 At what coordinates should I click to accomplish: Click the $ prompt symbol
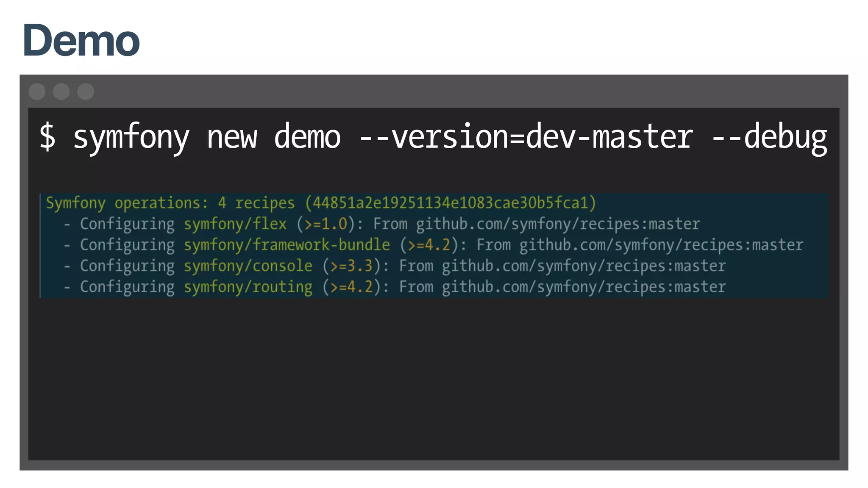pos(47,136)
